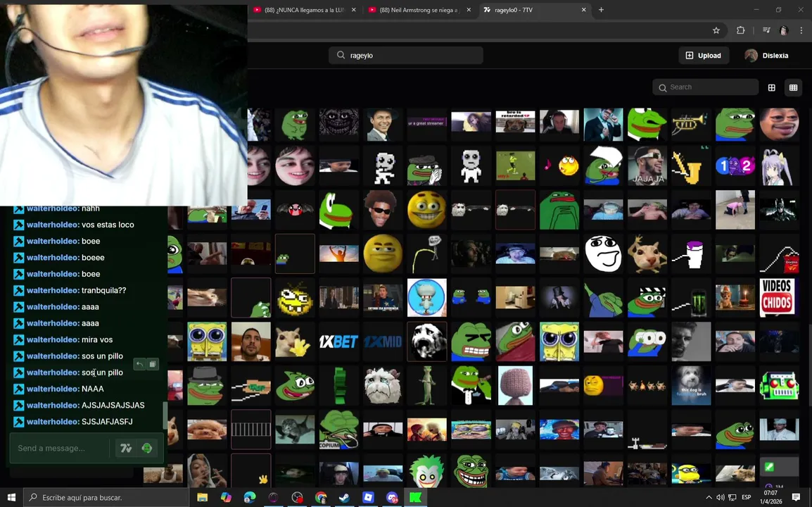Switch to the compact grid view
Screen dimensions: 812x507
(x=794, y=87)
